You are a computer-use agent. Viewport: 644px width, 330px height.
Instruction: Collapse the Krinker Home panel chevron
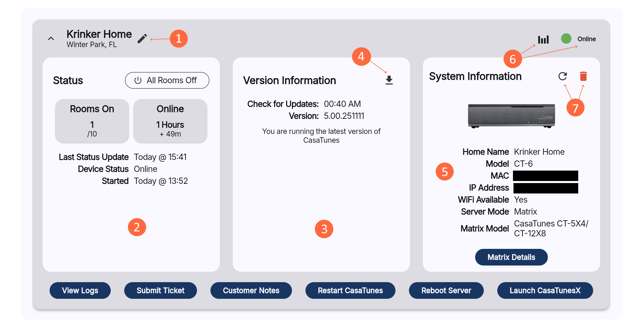click(51, 39)
